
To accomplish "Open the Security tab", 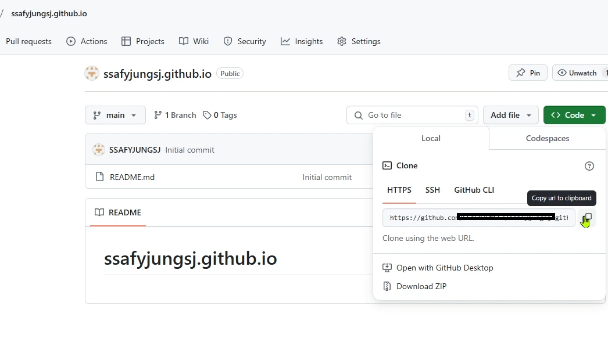I will coord(245,41).
